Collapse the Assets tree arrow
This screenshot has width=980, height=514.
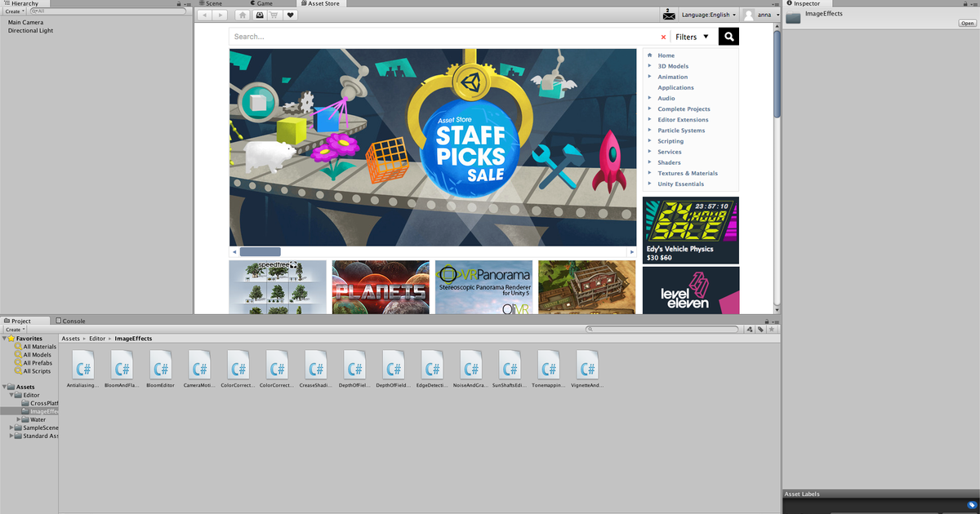(4, 387)
